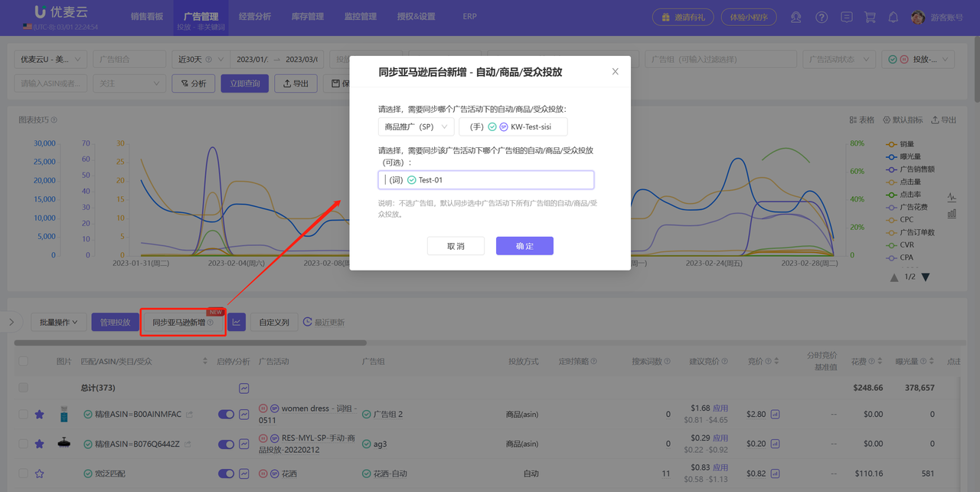The image size is (980, 492).
Task: Open bid history icon next to $0.82
Action: (x=775, y=474)
